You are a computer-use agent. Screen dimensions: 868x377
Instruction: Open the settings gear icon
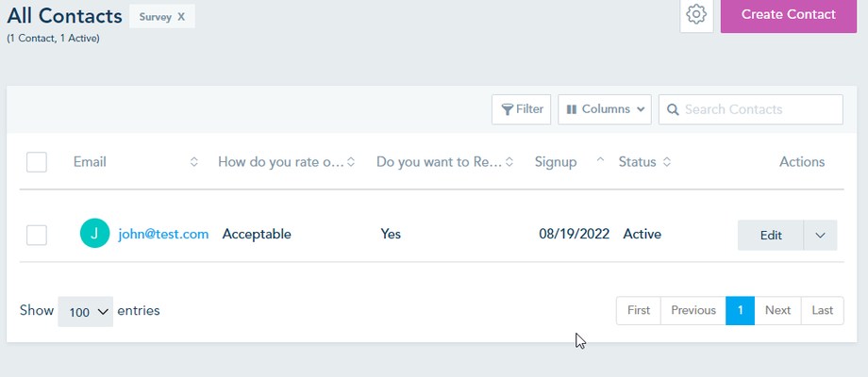coord(696,15)
